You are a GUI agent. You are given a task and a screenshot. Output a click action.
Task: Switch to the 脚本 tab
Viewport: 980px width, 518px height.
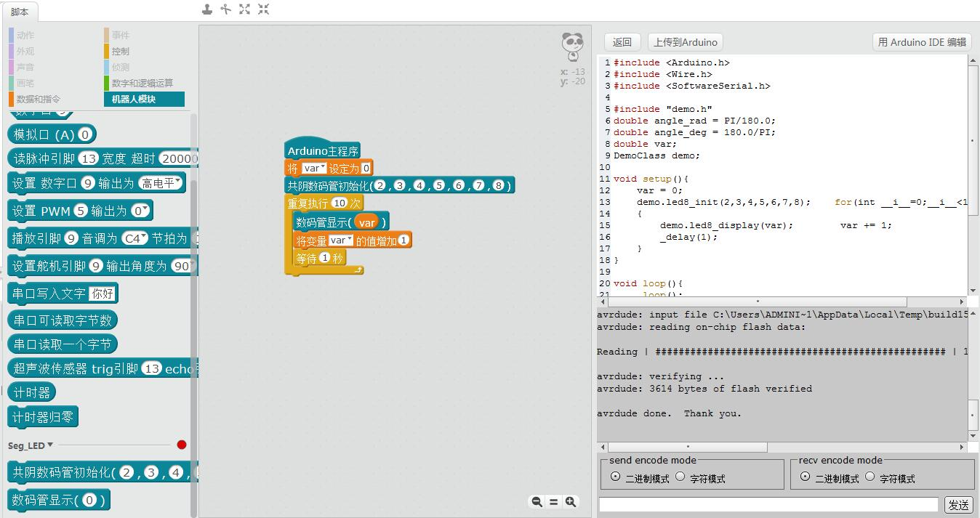(x=20, y=12)
